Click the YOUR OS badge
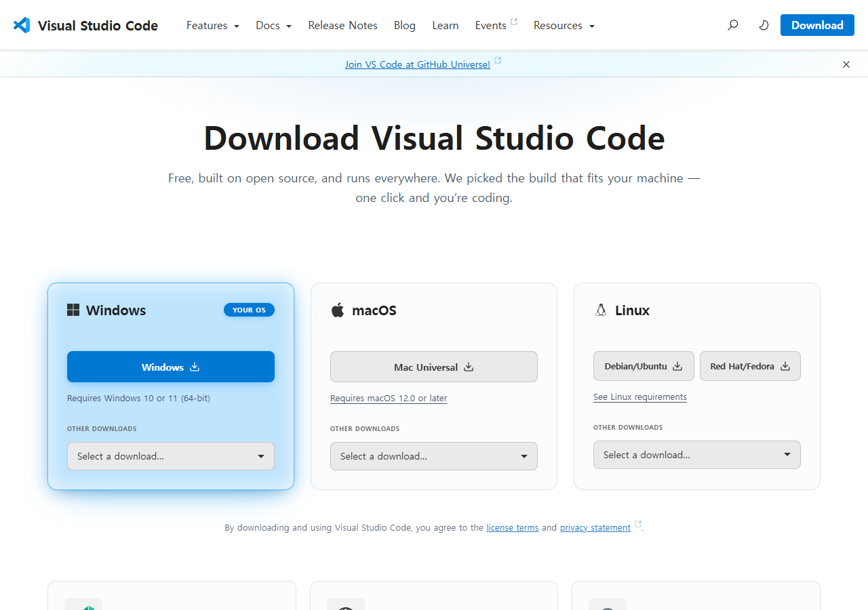 tap(249, 310)
